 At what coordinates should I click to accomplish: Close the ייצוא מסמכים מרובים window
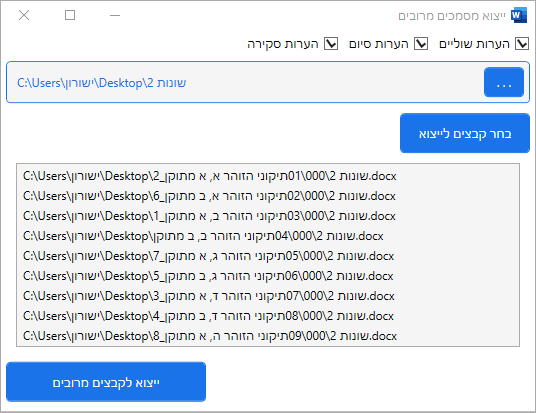pos(24,15)
